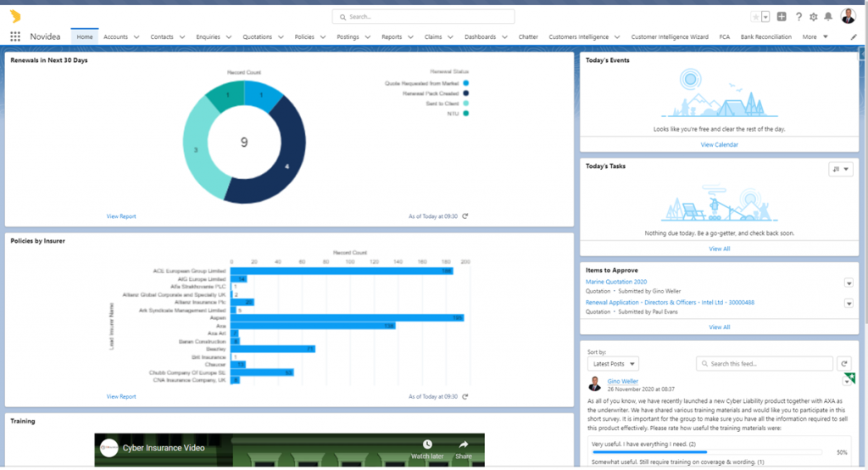Click the Aspen bar in the insurer chart
868x470 pixels.
pos(347,317)
